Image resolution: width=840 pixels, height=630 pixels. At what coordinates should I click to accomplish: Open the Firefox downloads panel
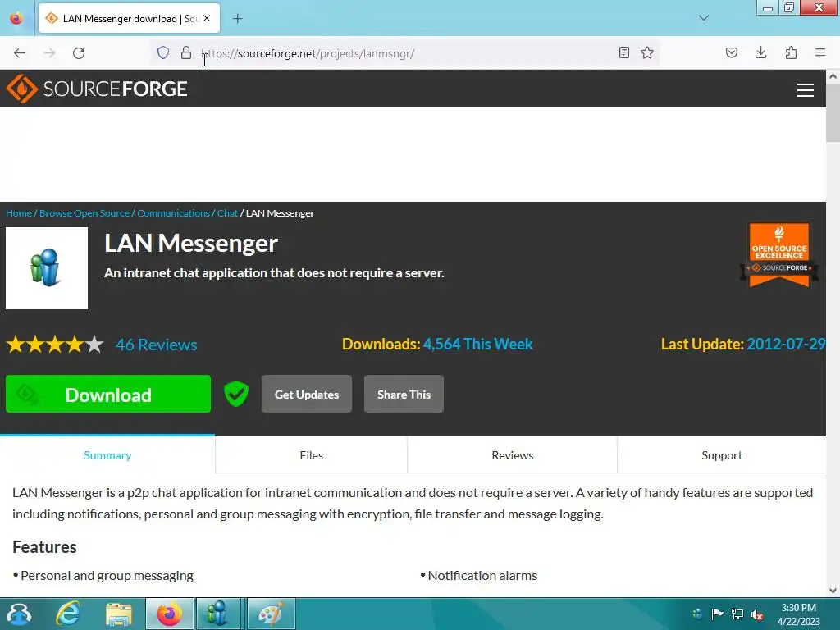click(x=760, y=52)
